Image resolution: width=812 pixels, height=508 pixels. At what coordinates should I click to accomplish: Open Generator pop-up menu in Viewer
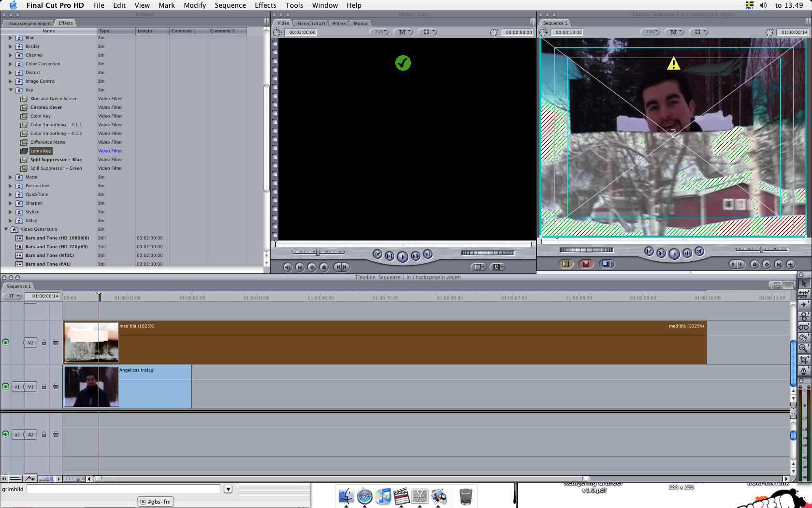pyautogui.click(x=497, y=267)
